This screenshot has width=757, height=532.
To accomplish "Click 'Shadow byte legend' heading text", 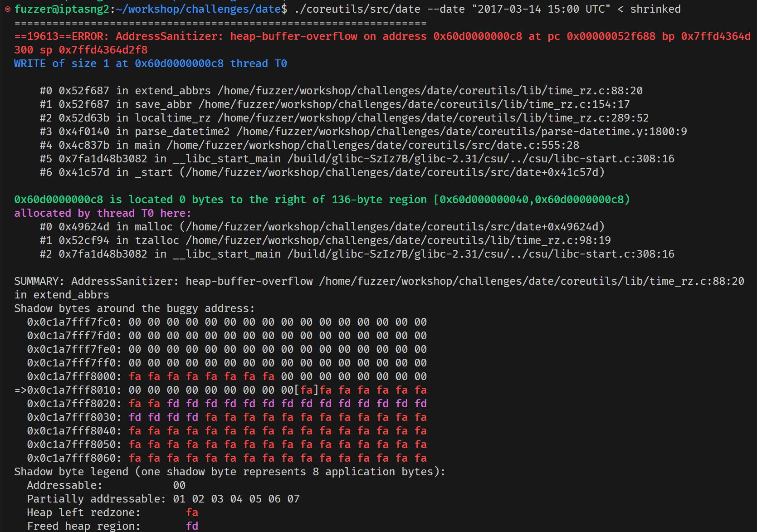I will (x=71, y=472).
